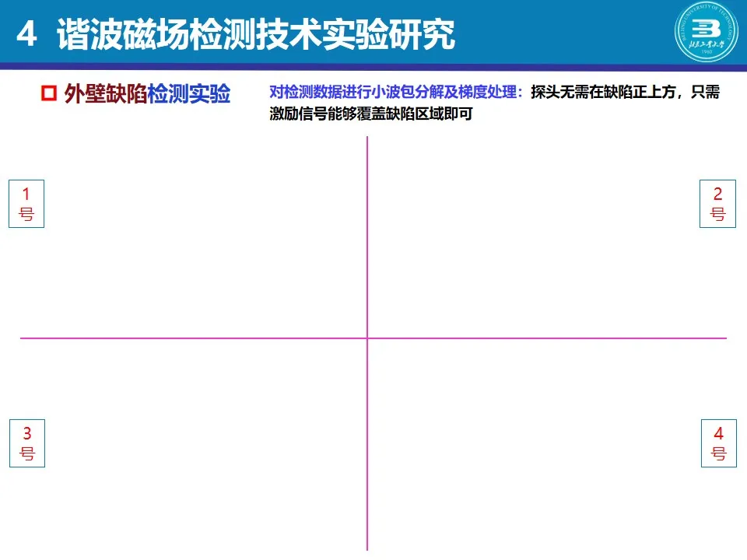Select the vertical magenta divider line
Screen dimensions: 747x560
click(366, 233)
